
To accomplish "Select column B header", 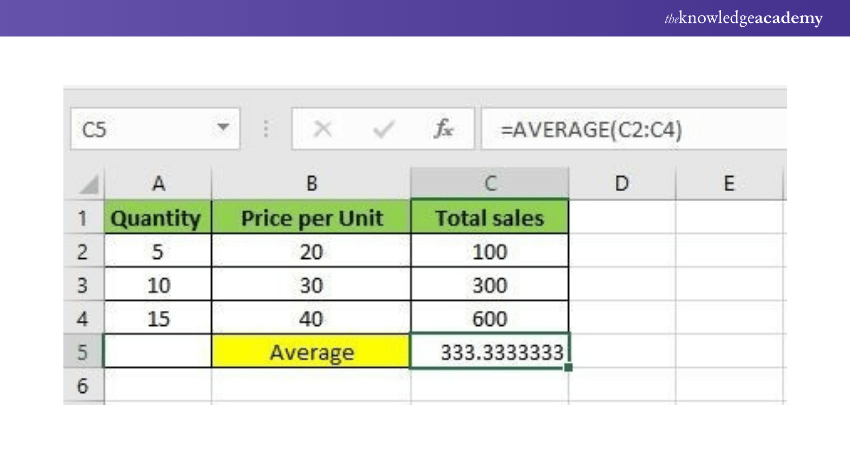I will click(x=311, y=183).
